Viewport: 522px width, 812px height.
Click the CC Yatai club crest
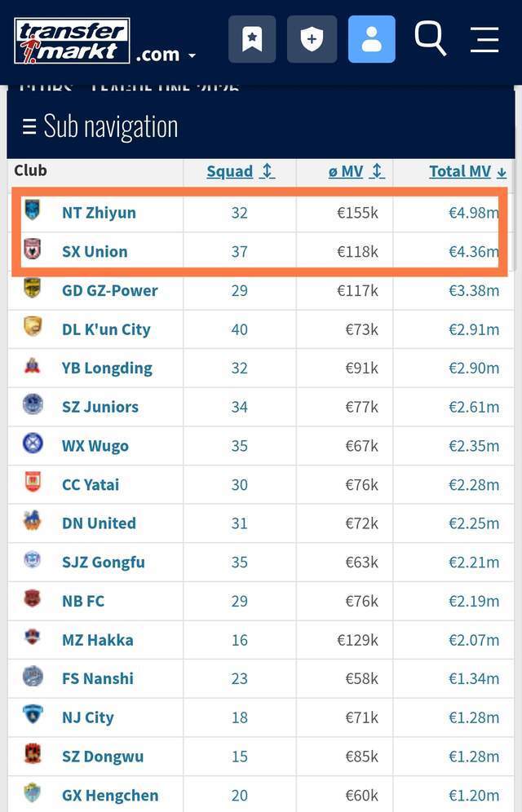[33, 483]
